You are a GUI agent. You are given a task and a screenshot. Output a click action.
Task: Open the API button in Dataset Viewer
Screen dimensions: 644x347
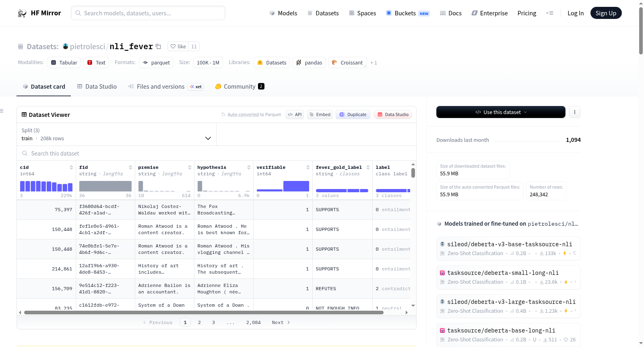pos(295,114)
